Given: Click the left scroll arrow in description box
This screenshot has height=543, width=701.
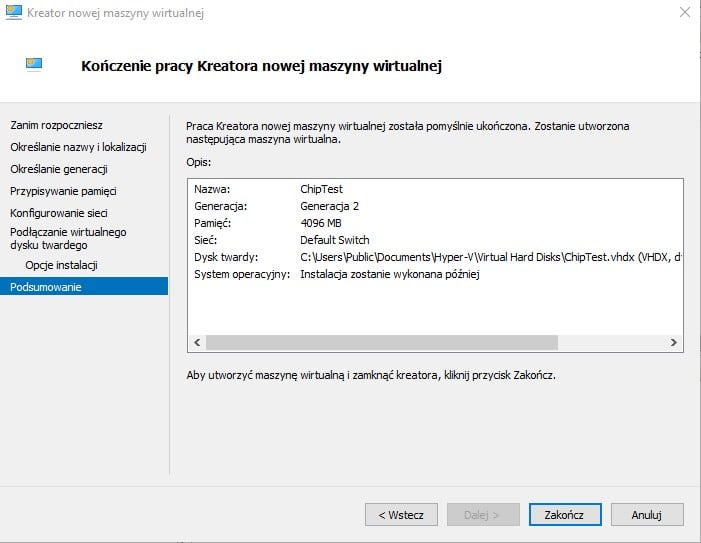Looking at the screenshot, I should [197, 343].
